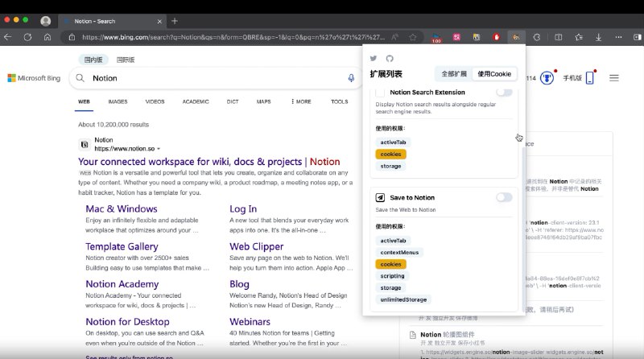644x359 pixels.
Task: Open the active extension manager toolbar icon
Action: [x=516, y=37]
